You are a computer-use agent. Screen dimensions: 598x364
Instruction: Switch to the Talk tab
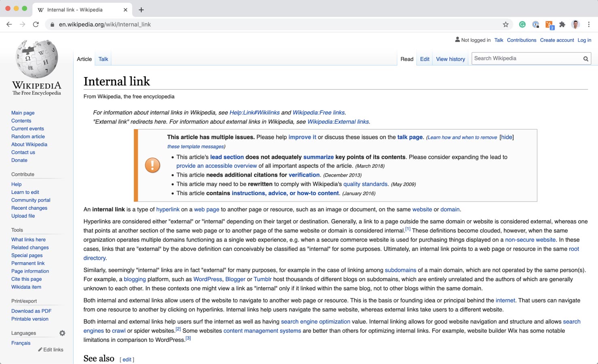103,59
